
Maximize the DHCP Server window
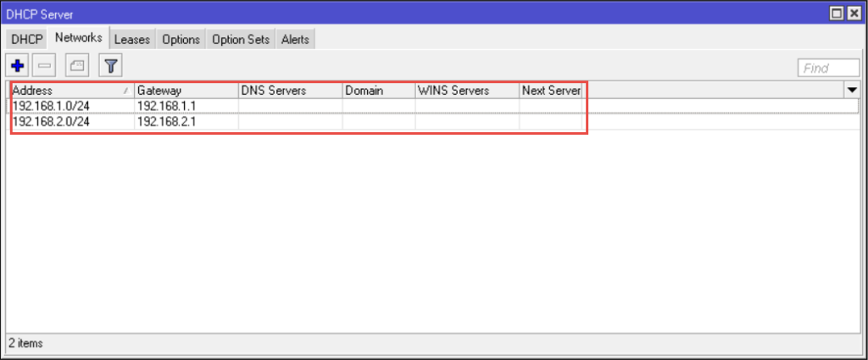(837, 13)
